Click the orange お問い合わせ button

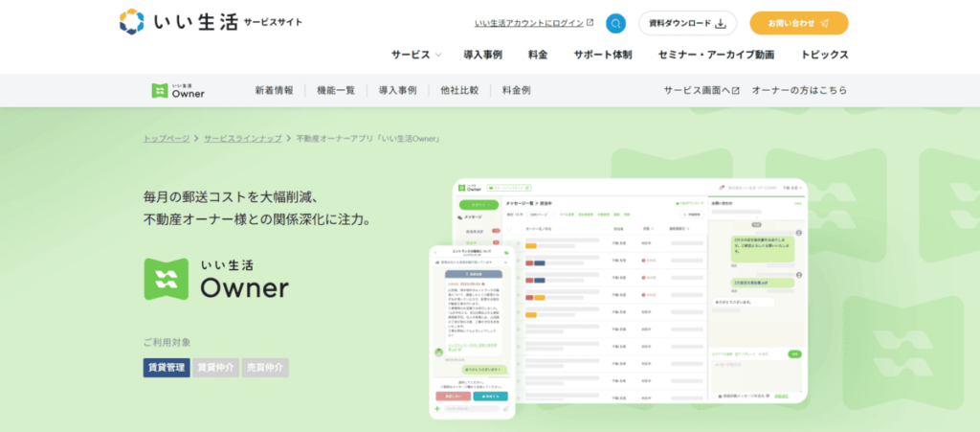coord(799,23)
